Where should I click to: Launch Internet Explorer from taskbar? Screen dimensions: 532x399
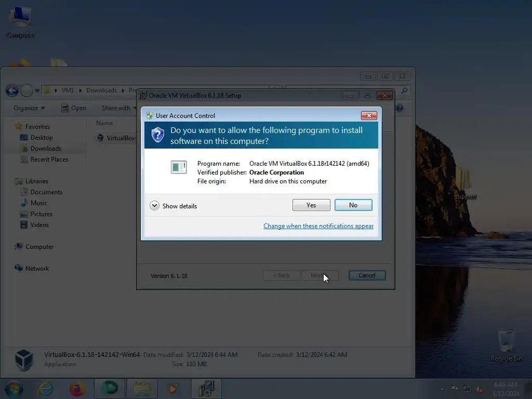tap(45, 389)
